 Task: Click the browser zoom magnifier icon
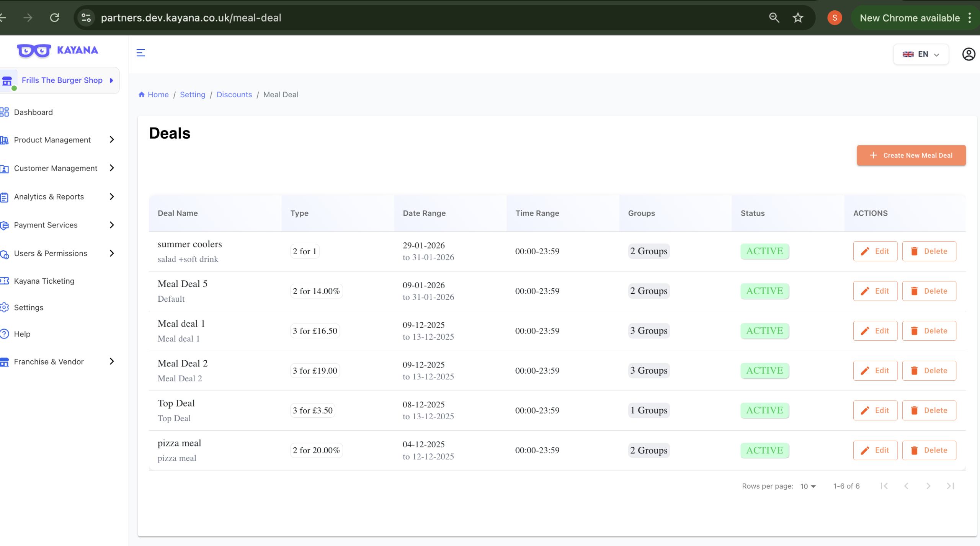click(x=774, y=18)
